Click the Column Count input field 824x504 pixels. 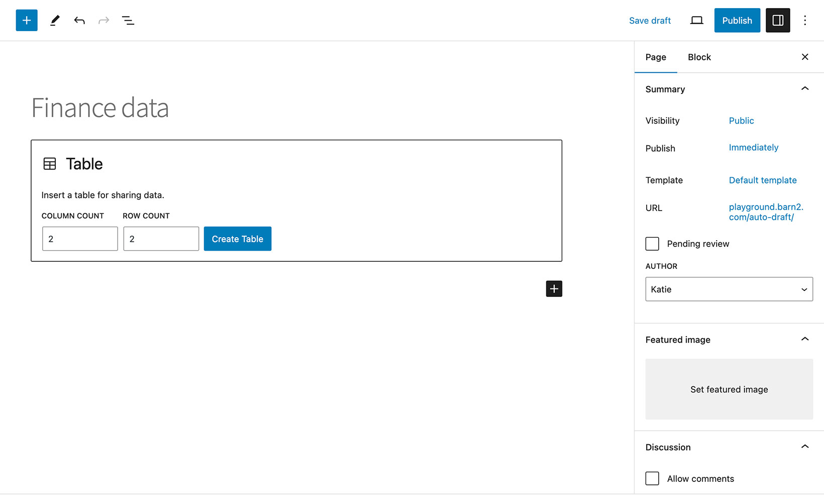pyautogui.click(x=80, y=239)
